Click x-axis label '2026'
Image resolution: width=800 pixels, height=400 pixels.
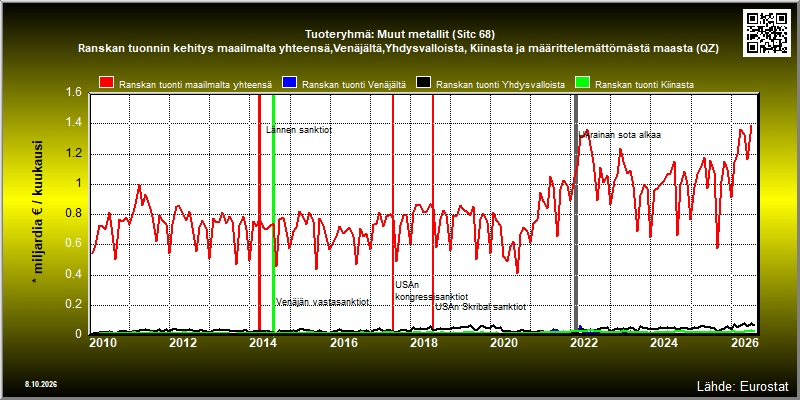click(747, 342)
